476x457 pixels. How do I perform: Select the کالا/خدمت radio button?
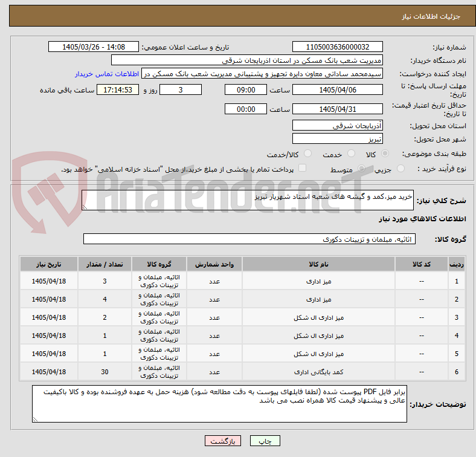click(x=307, y=154)
